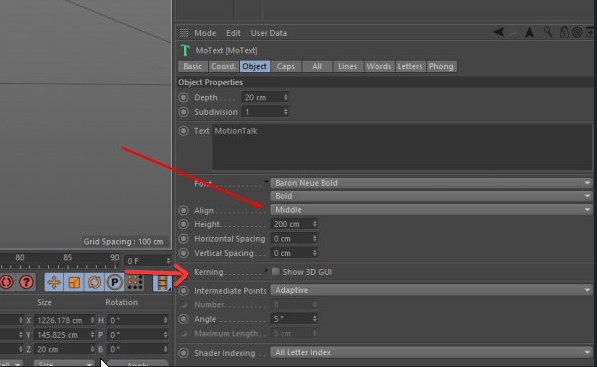
Task: Toggle the Rotation key icon
Action: click(94, 282)
